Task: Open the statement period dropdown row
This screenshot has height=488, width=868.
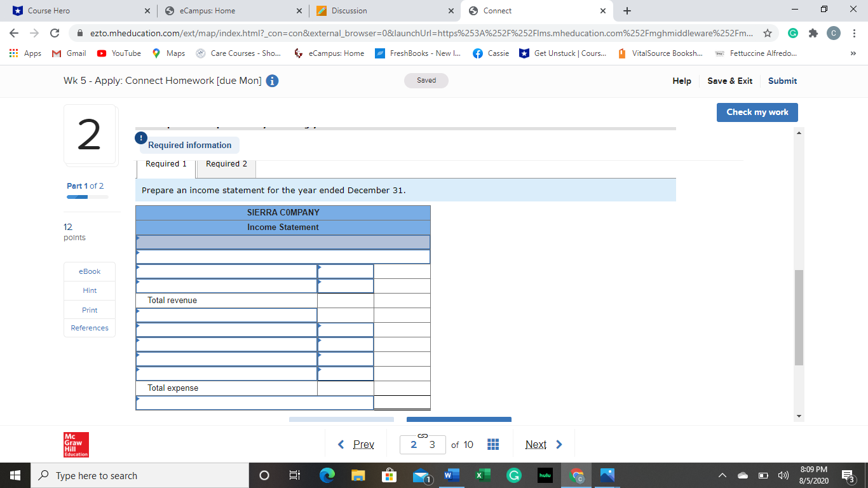Action: tap(283, 242)
